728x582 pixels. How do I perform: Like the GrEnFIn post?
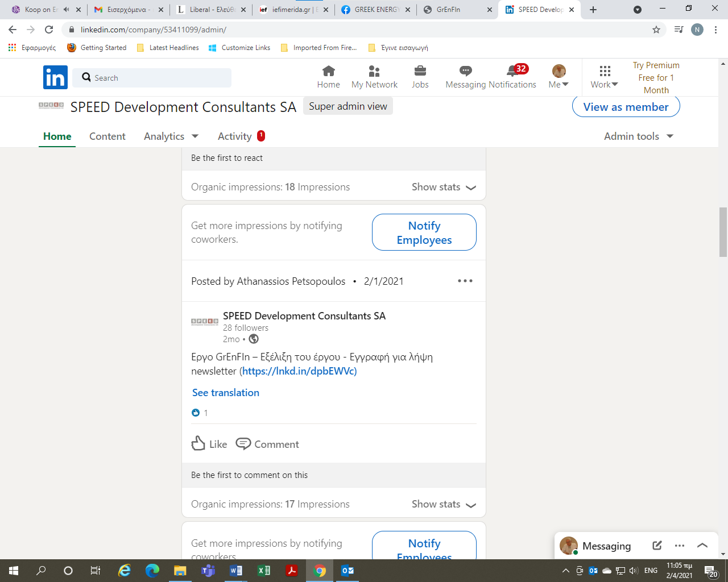pos(209,444)
